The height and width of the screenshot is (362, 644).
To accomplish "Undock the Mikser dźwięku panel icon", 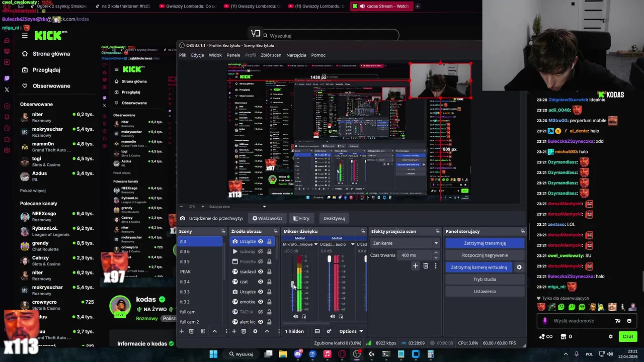I will tap(363, 231).
